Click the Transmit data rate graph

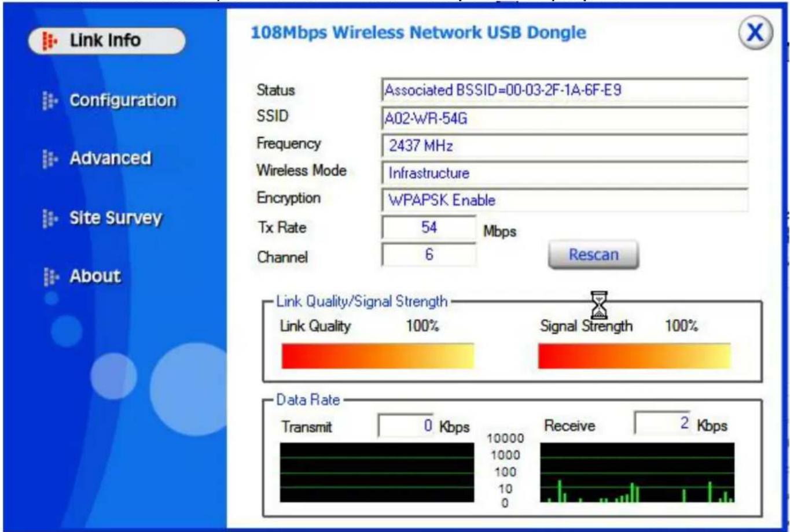click(377, 472)
